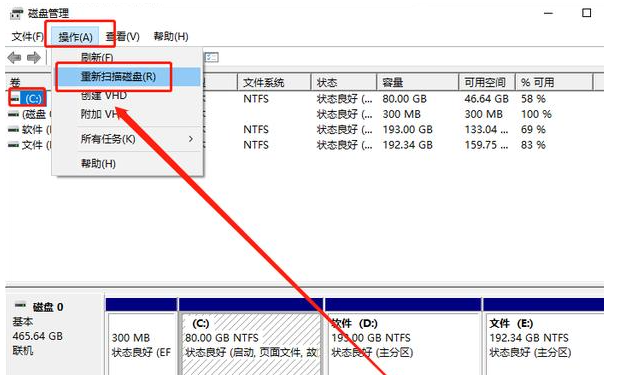638x375 pixels.
Task: Click 状态良好 status in the 69 % row
Action: pyautogui.click(x=344, y=130)
